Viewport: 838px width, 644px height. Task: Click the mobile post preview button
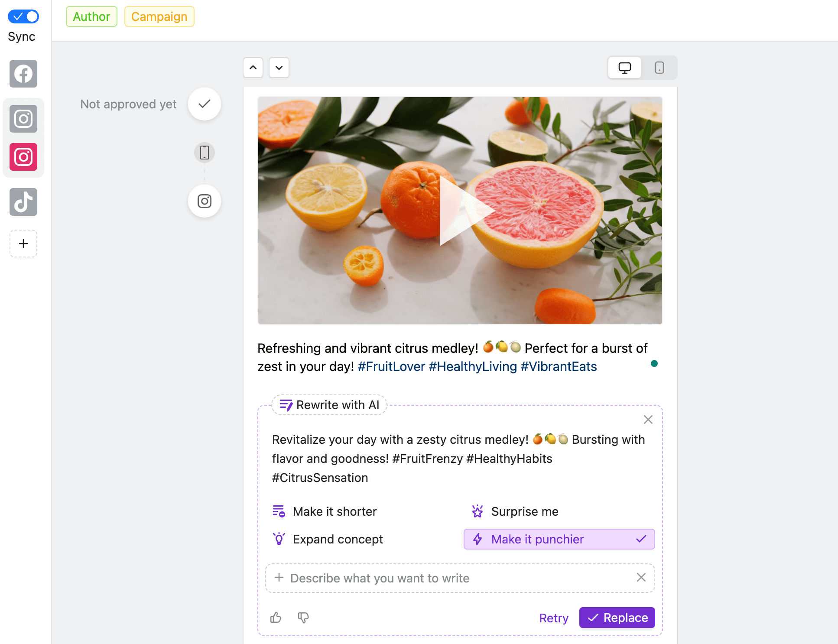[659, 68]
